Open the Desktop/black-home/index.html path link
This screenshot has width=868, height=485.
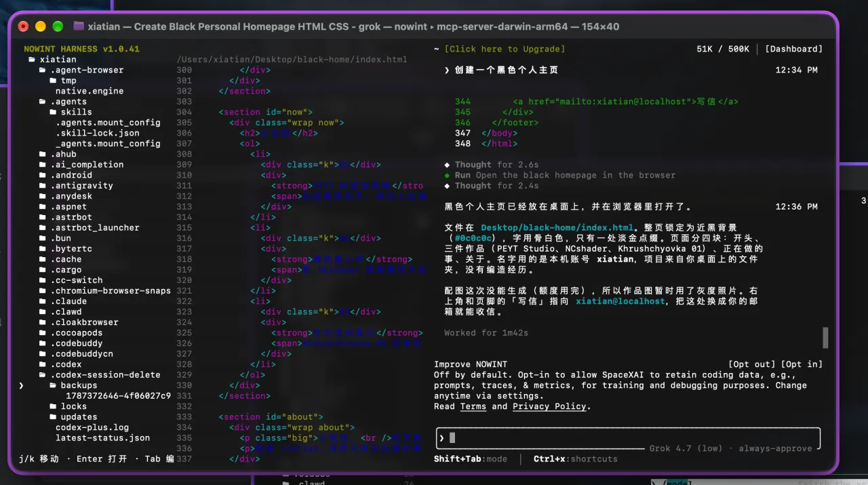(x=557, y=228)
